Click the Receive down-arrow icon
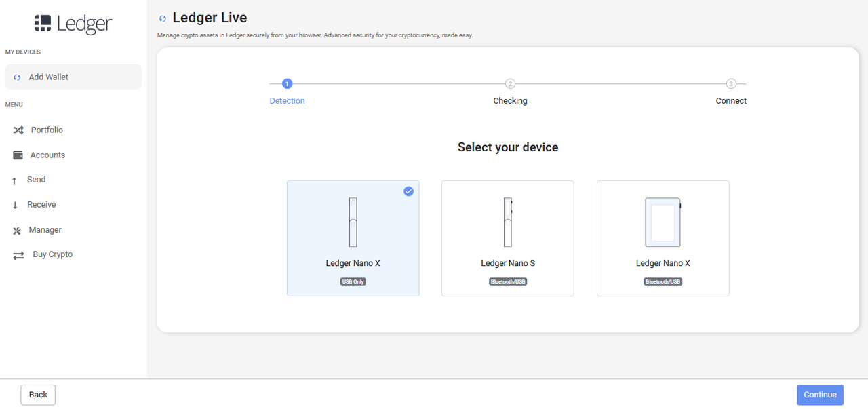The height and width of the screenshot is (409, 868). tap(15, 206)
